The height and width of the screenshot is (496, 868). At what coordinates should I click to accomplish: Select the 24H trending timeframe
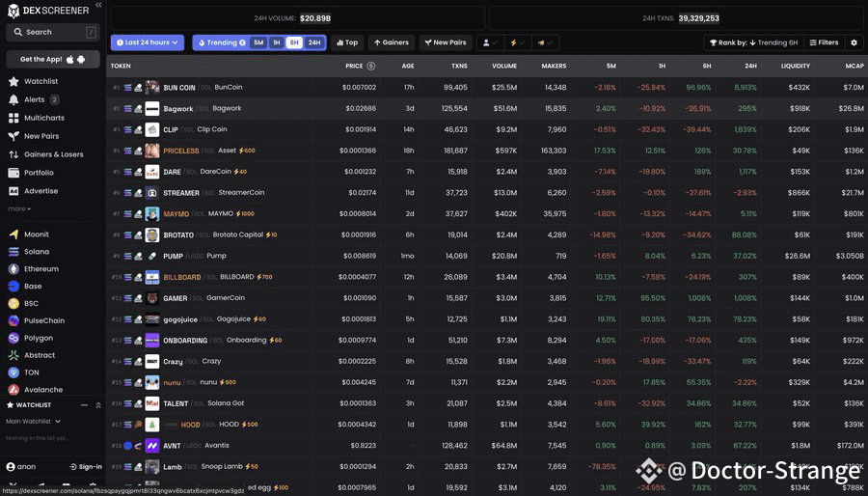point(313,42)
